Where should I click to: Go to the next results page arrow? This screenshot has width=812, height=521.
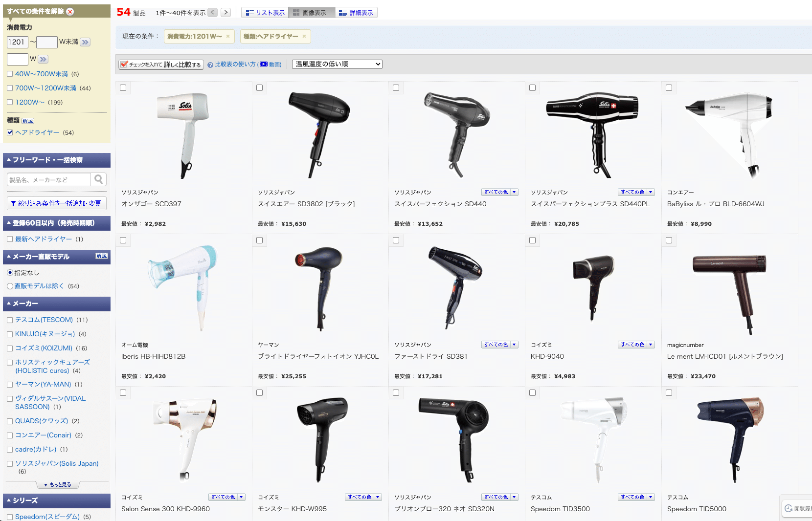(x=226, y=13)
